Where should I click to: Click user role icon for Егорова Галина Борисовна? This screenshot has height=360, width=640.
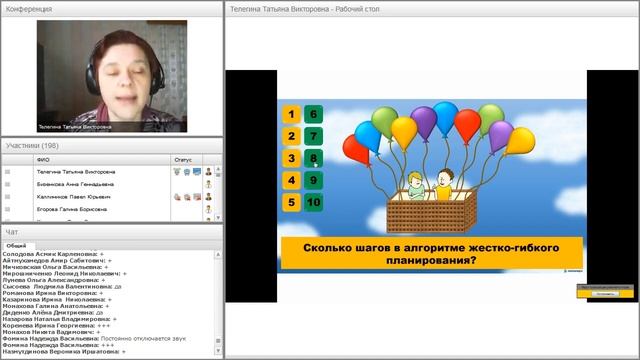209,209
